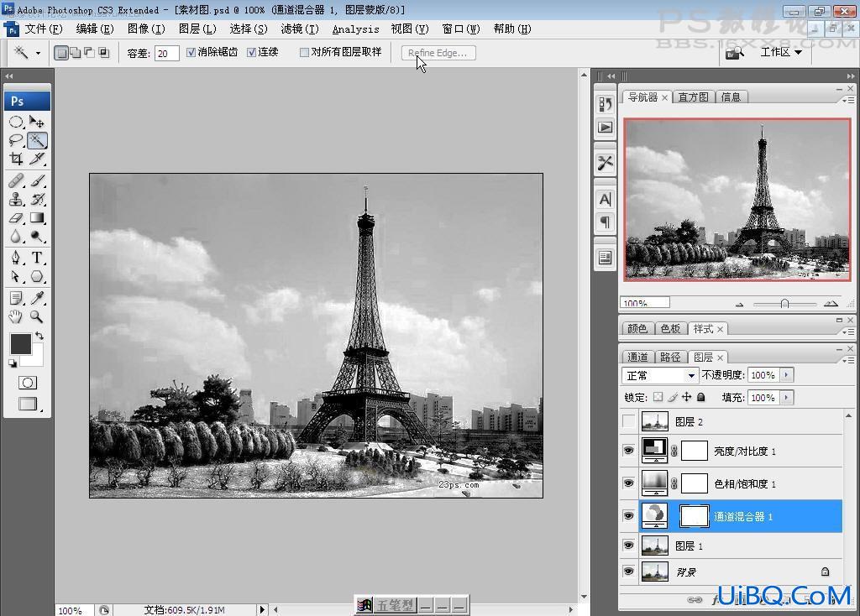Select the Dodge tool
Screen dimensions: 860x616
pyautogui.click(x=37, y=236)
